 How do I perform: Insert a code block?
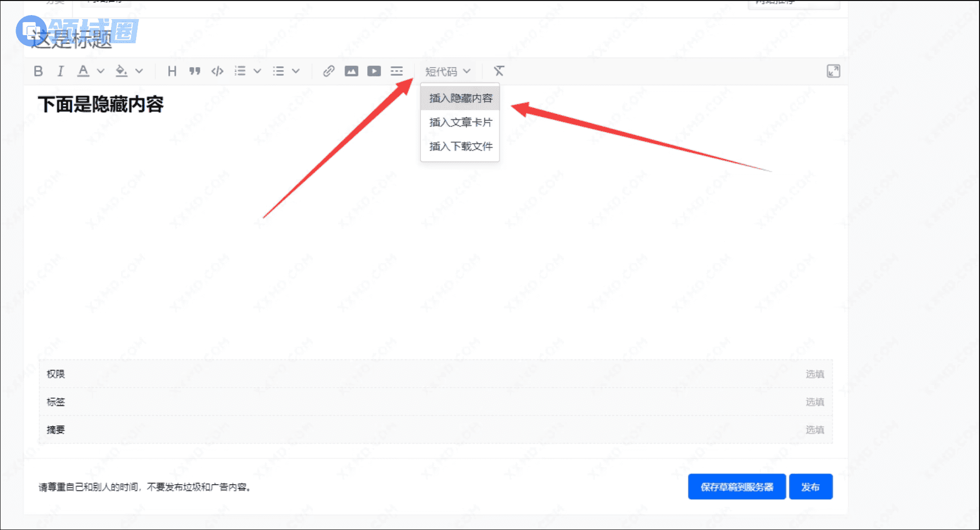click(217, 71)
